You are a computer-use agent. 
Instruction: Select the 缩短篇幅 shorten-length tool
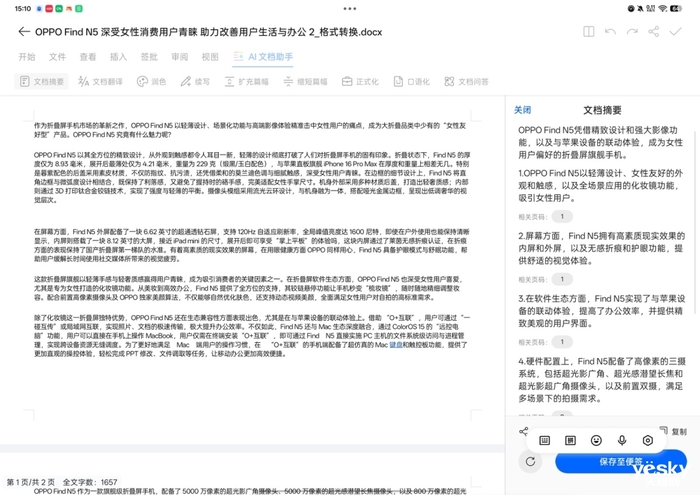click(305, 81)
